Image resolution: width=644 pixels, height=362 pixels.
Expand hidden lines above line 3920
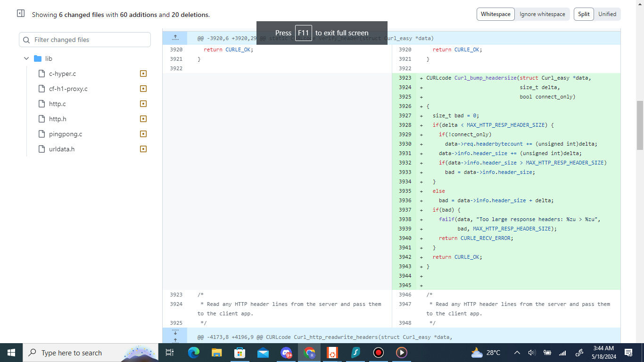coord(175,38)
